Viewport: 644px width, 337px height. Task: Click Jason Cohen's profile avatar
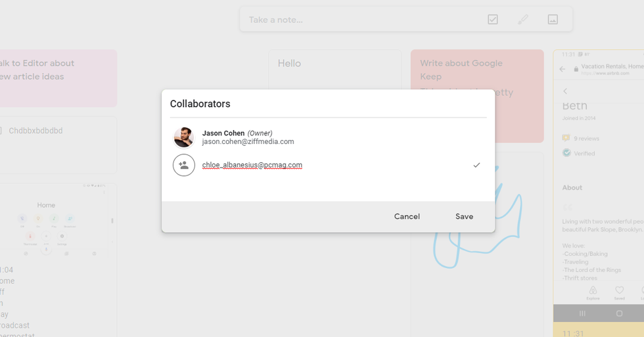184,137
